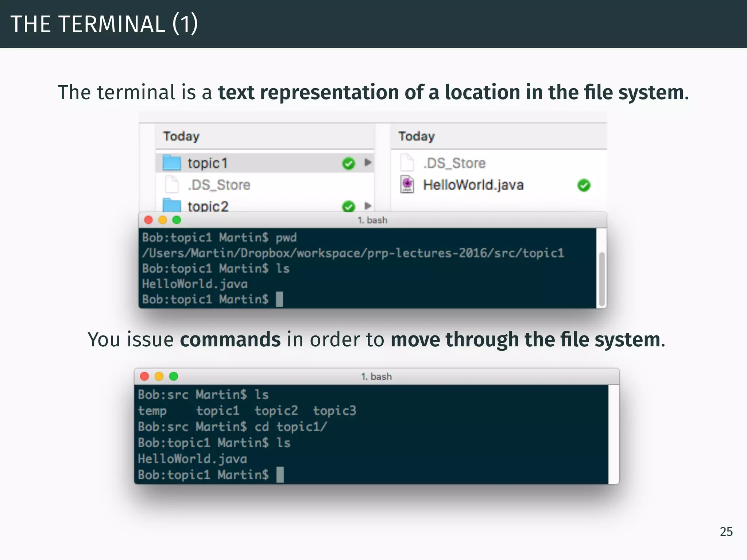The height and width of the screenshot is (560, 747).
Task: Click lower terminal's '1. bash' title
Action: click(x=376, y=377)
